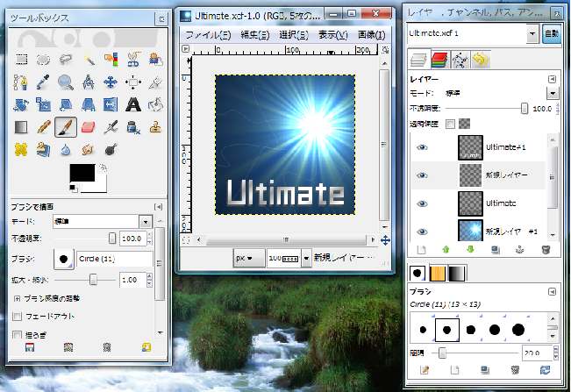The width and height of the screenshot is (571, 392).
Task: Toggle eye of 新規レイヤー #1 layer
Action: pos(422,232)
